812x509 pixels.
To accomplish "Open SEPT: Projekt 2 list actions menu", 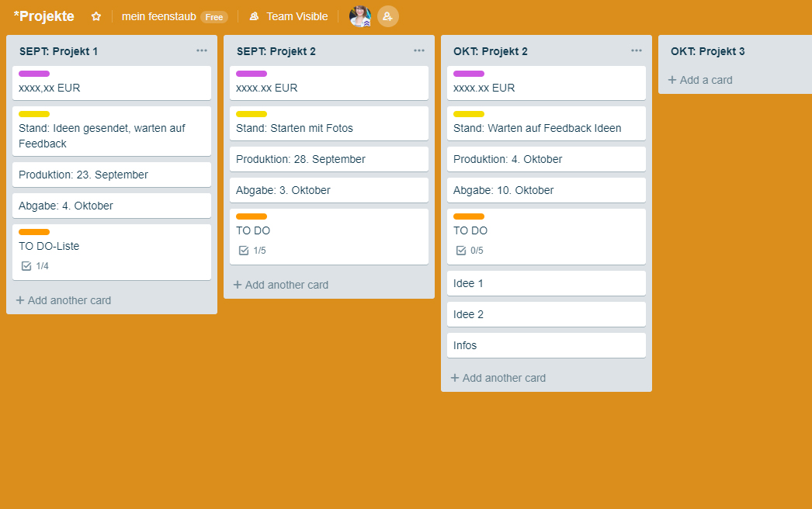I will click(x=419, y=51).
